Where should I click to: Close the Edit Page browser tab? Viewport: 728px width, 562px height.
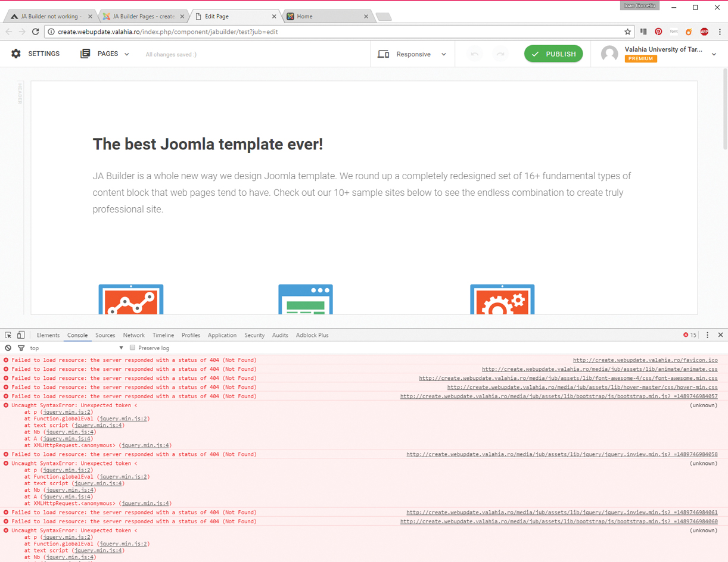point(274,17)
